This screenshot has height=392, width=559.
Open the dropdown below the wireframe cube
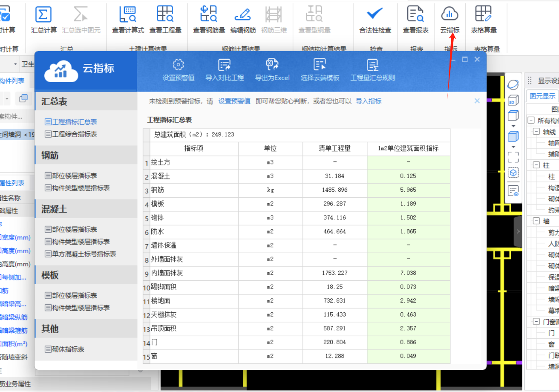[x=513, y=126]
